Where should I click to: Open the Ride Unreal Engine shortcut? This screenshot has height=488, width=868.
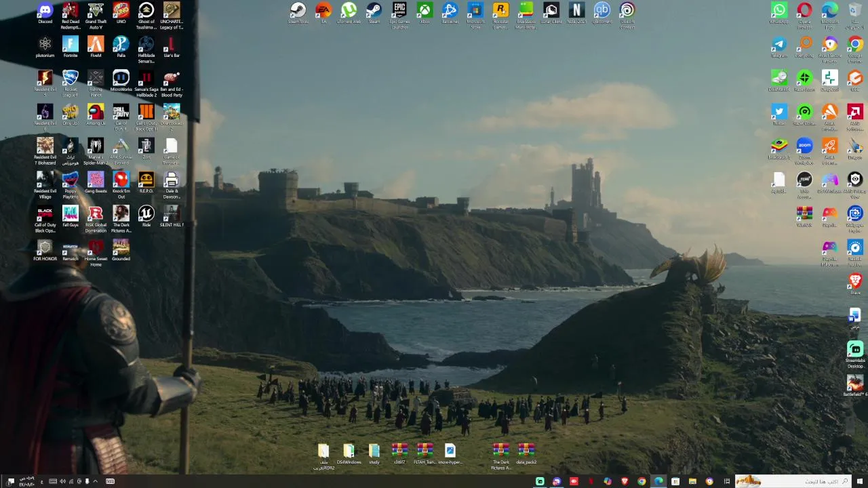click(x=146, y=217)
